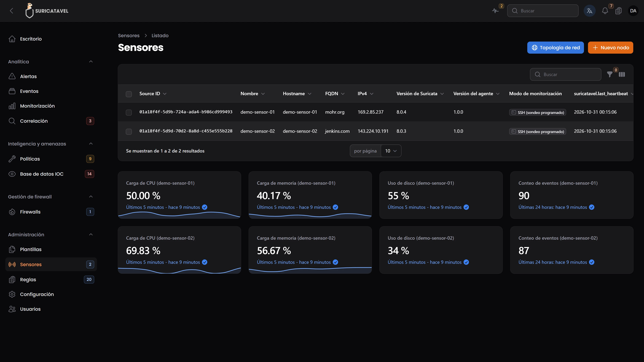Select the demo-sensor-02 row checkbox
Viewport: 644px width, 362px height.
coord(129,131)
